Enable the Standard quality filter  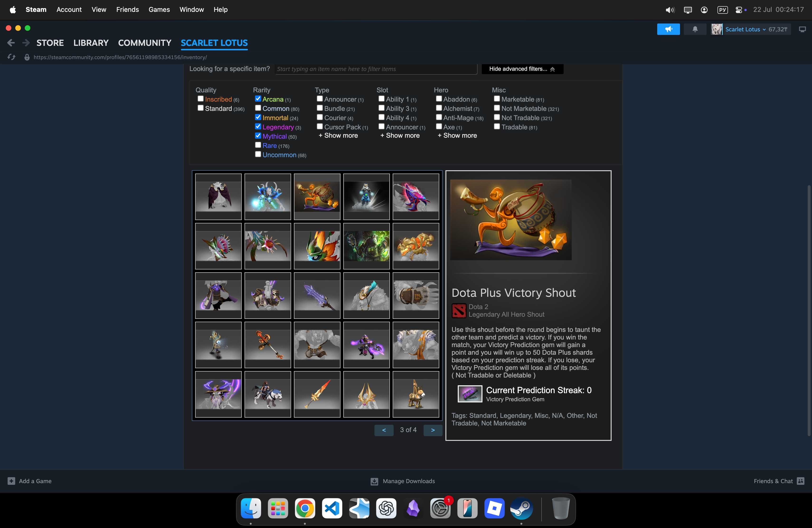coord(201,108)
